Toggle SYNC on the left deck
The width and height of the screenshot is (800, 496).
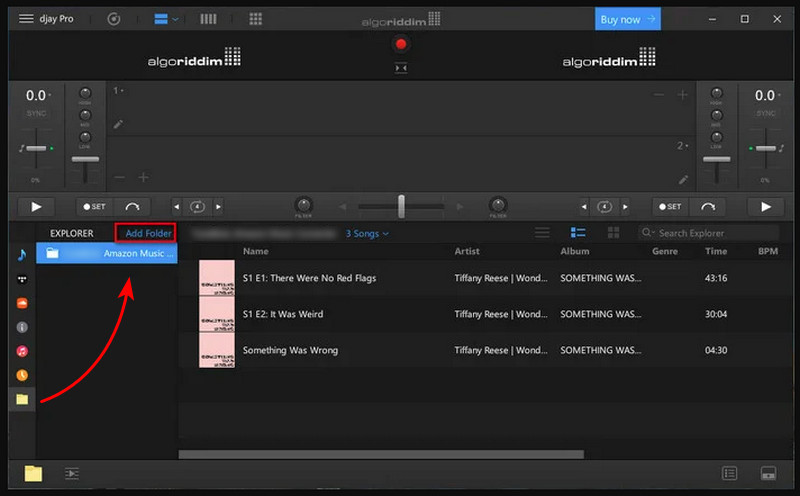pos(36,113)
